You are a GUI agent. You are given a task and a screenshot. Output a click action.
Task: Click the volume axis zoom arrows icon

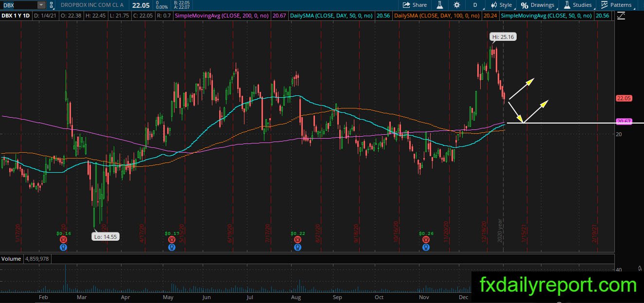tap(640, 268)
